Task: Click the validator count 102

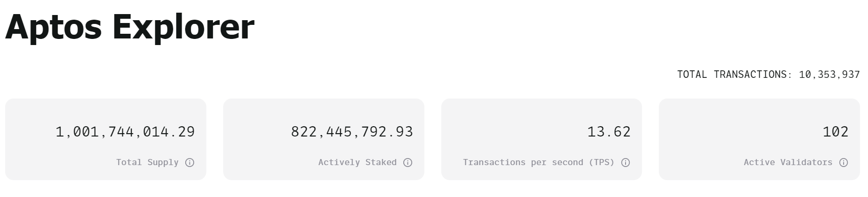Action: pyautogui.click(x=835, y=132)
